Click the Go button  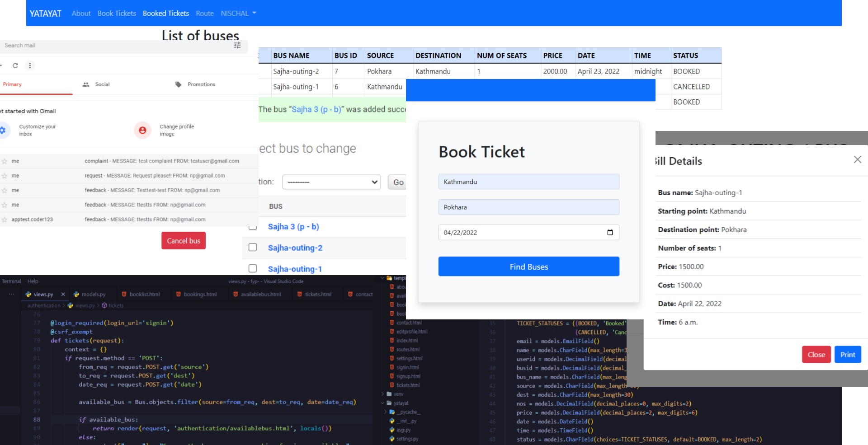pyautogui.click(x=398, y=182)
